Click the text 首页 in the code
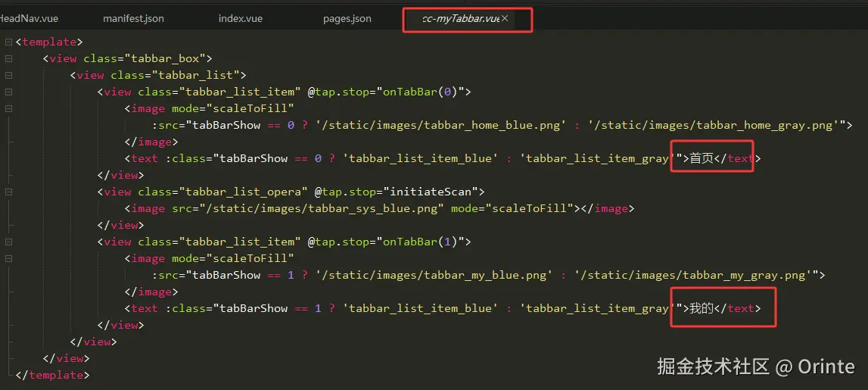The height and width of the screenshot is (390, 868). [x=702, y=158]
